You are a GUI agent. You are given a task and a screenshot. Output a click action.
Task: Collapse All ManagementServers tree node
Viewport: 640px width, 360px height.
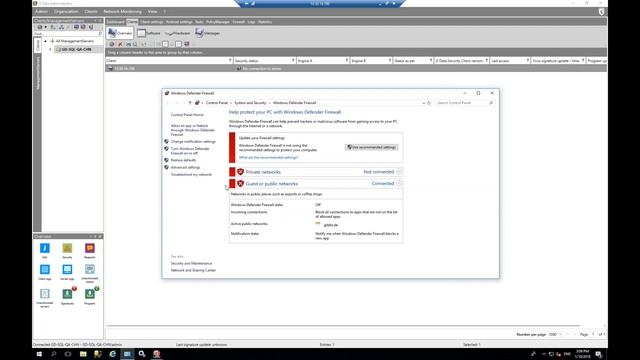pyautogui.click(x=45, y=41)
